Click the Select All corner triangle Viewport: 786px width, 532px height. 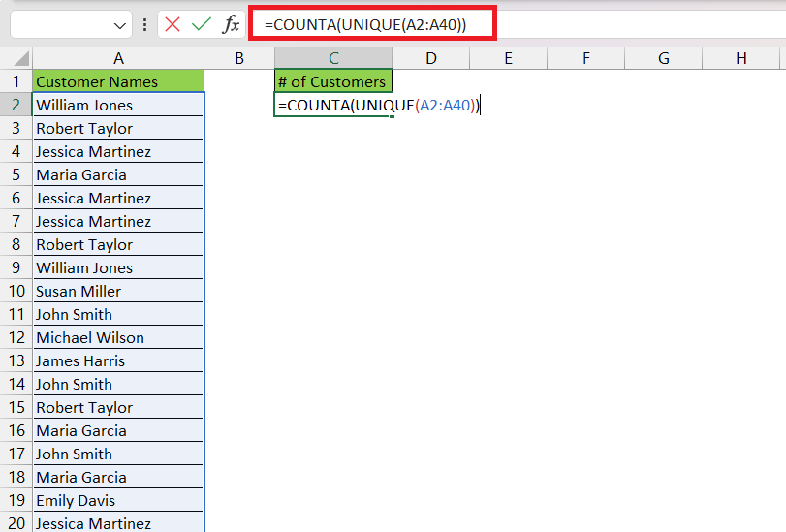[21, 58]
